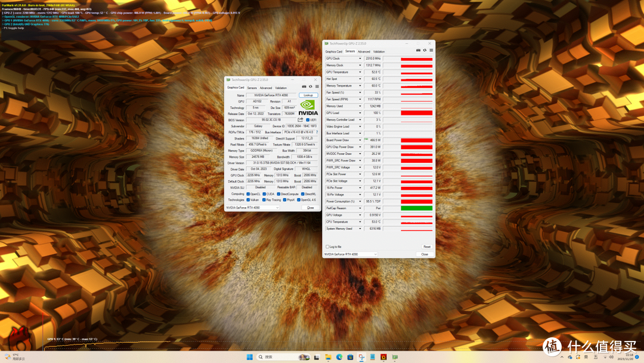Open the Hot Spot sensor dropdown
This screenshot has height=363, width=644.
[x=360, y=79]
